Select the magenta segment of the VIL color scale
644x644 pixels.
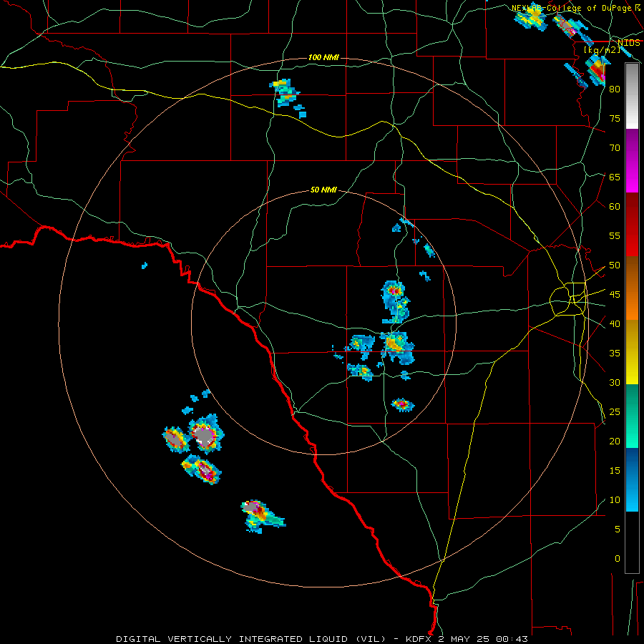[632, 160]
